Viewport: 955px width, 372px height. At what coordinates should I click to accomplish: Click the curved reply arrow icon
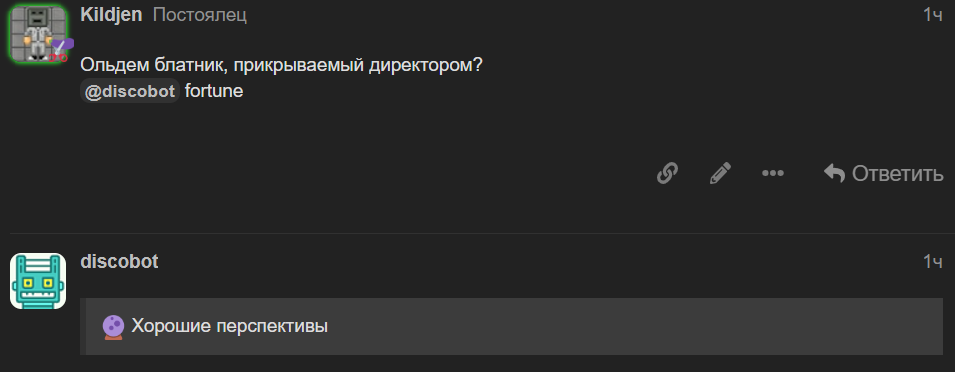coord(834,174)
